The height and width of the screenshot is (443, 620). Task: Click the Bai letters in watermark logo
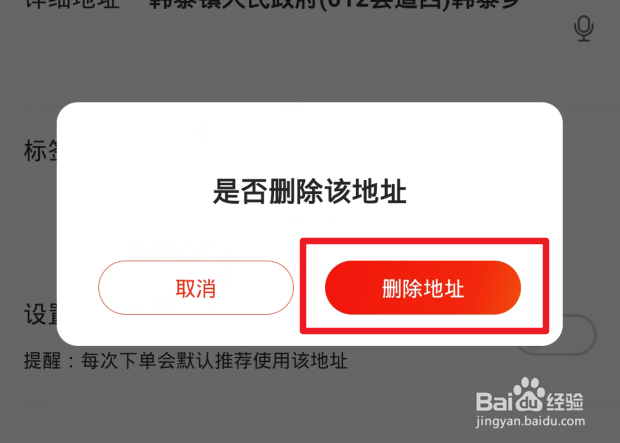494,401
